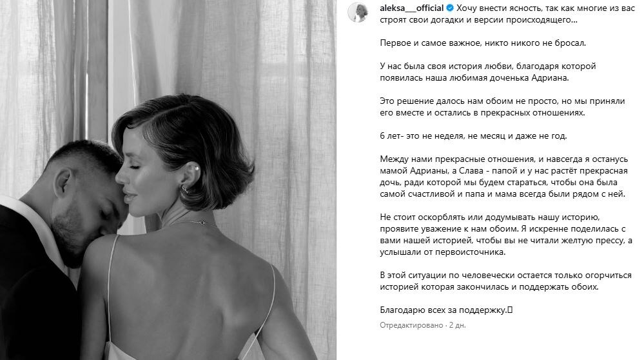Image resolution: width=644 pixels, height=360 pixels.
Task: Click the paragraph "У нас была своя история любви"
Action: pyautogui.click(x=487, y=72)
